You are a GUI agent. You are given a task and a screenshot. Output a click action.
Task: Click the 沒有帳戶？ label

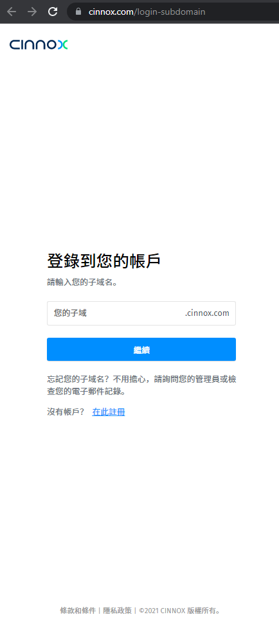66,412
